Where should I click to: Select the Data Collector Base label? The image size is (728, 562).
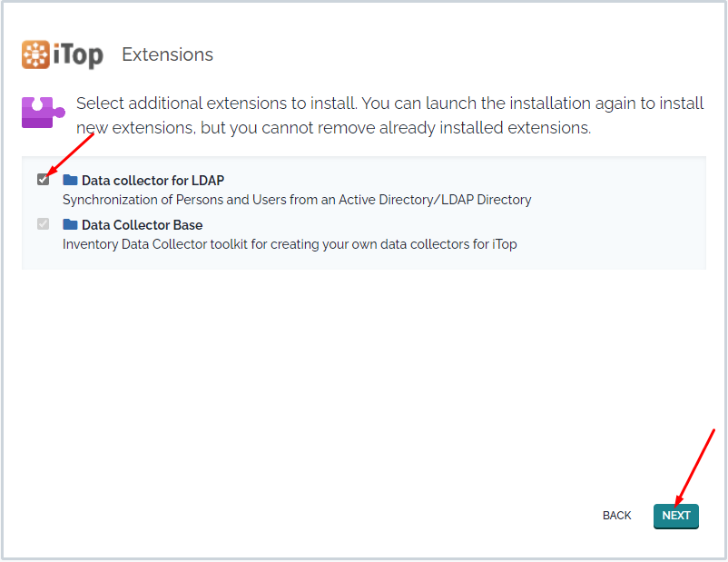(143, 225)
